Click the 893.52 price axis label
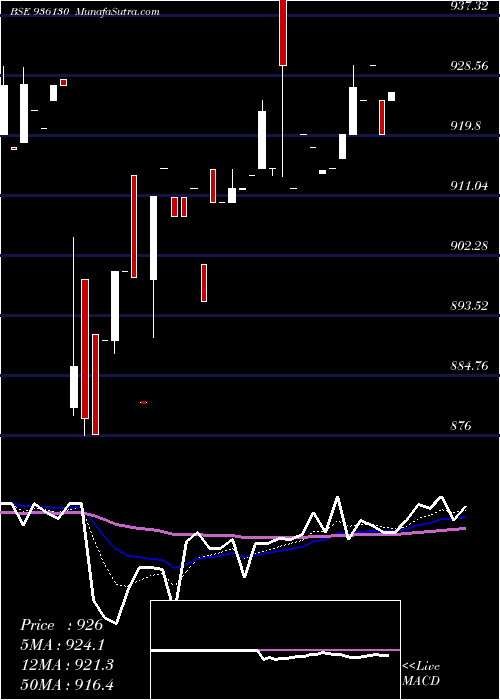Viewport: 500px width, 700px height. tap(469, 306)
